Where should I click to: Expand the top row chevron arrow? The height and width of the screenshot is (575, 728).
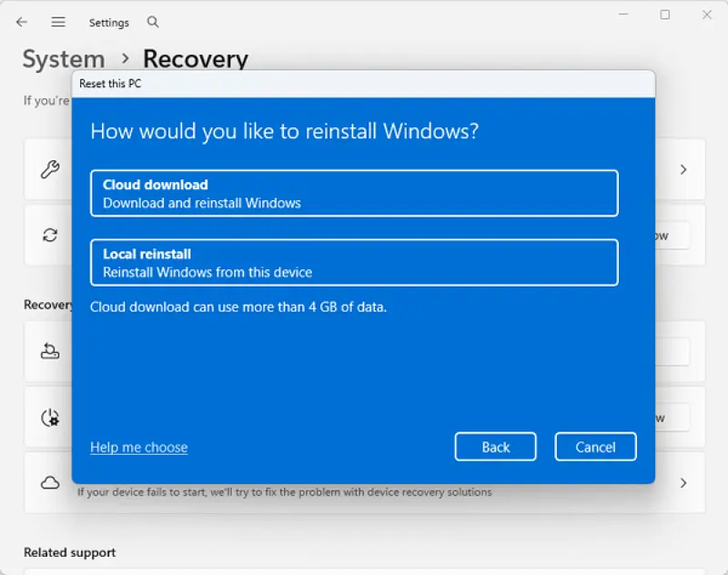[x=683, y=169]
